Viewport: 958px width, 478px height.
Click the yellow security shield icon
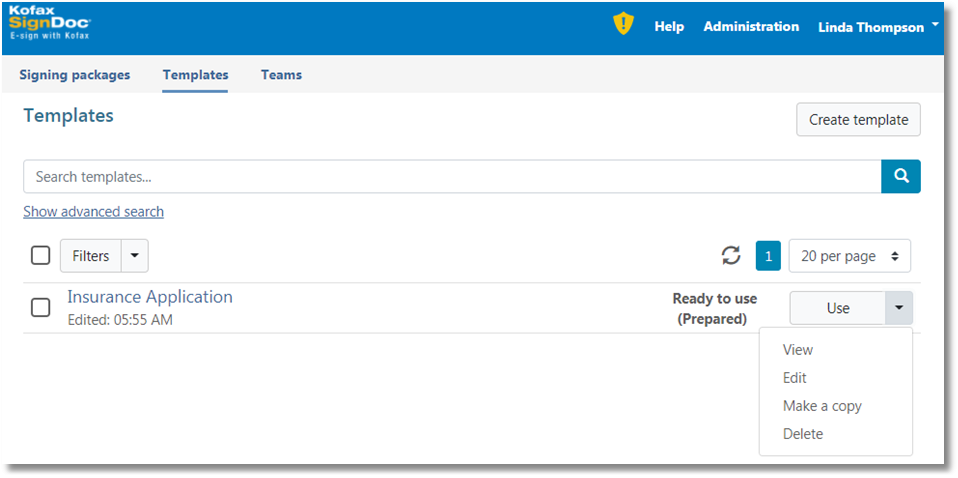623,25
